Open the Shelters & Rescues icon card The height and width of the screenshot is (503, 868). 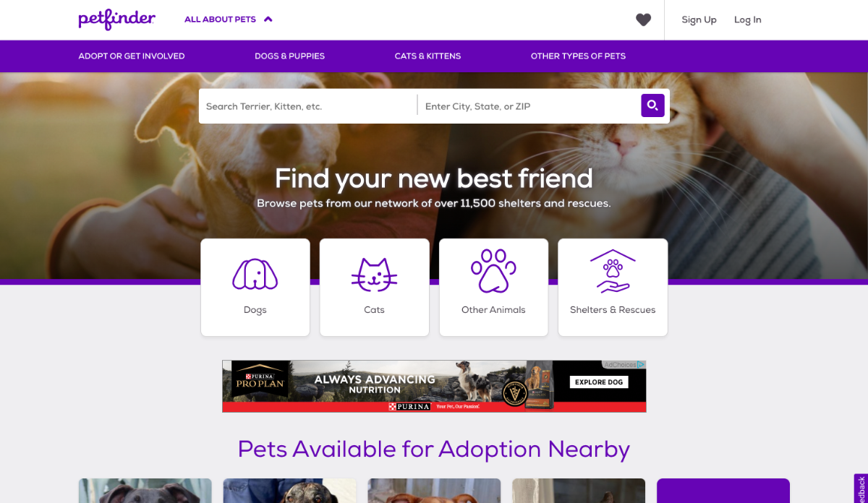(613, 288)
